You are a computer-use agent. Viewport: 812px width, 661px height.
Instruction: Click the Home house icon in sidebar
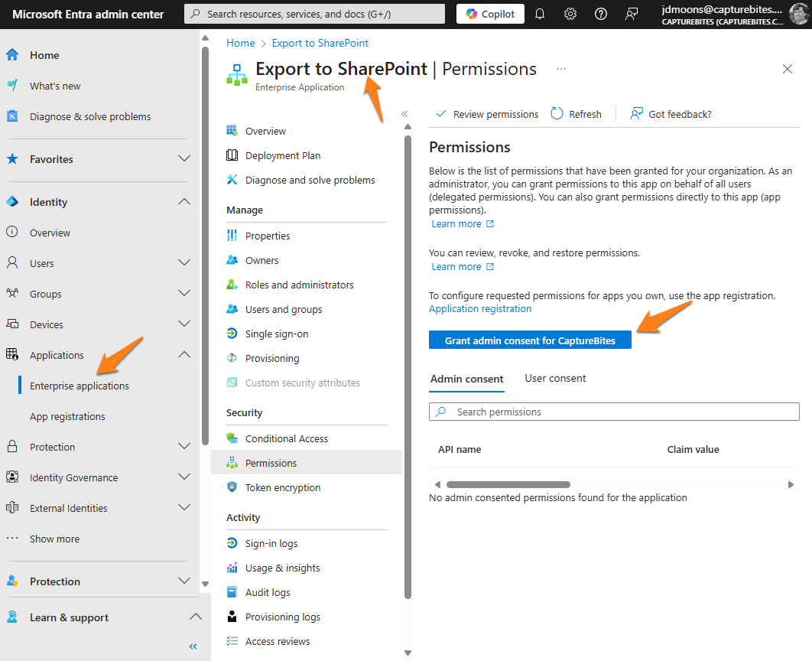[12, 55]
